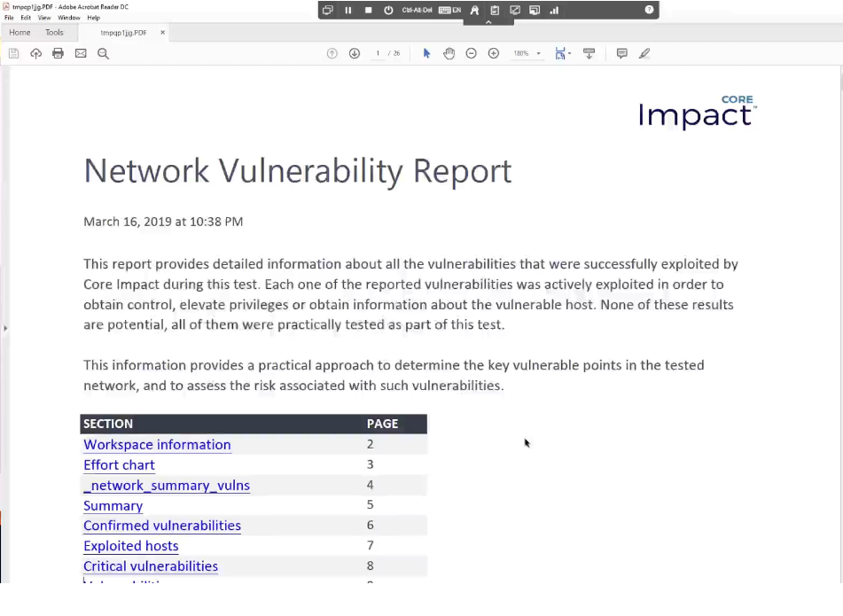Screen dimensions: 843x616
Task: Click the Send file by email icon
Action: (x=81, y=53)
